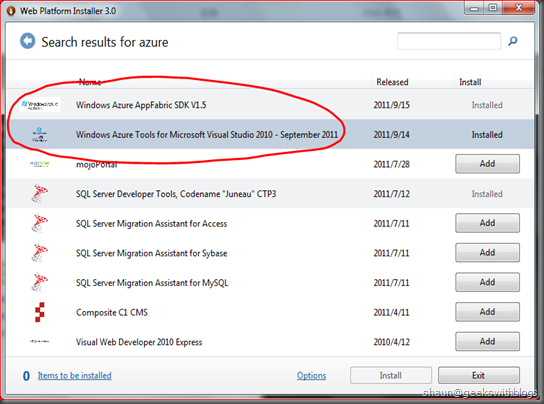Open the Items to be installed link
544x404 pixels.
(75, 376)
